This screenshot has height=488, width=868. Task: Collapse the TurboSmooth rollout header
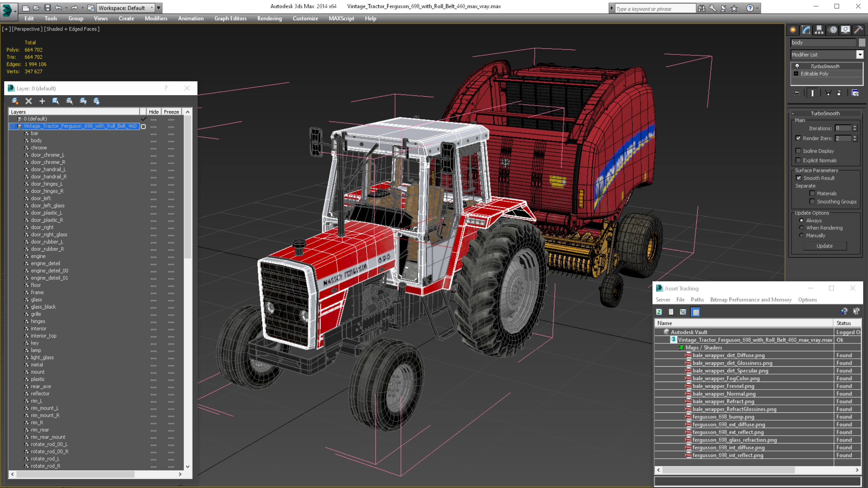coord(825,114)
